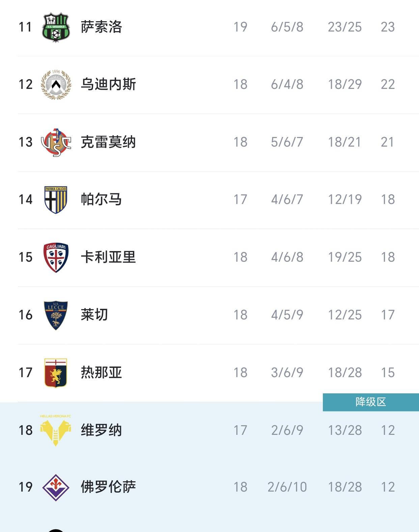Open the Genoa club crest
Viewport: 419px width, 532px height.
click(x=56, y=373)
